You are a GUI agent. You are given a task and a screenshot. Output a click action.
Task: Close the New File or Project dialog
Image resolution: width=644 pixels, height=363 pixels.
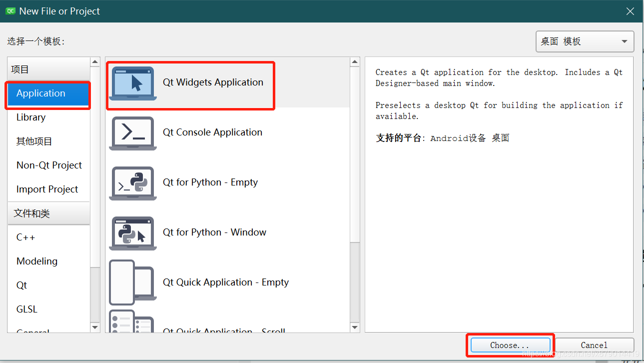pos(631,11)
